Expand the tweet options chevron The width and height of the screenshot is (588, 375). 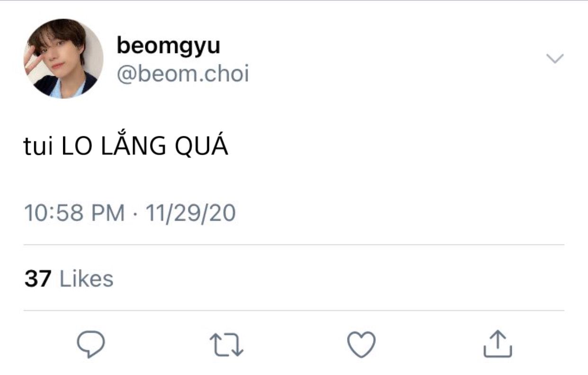pos(555,59)
